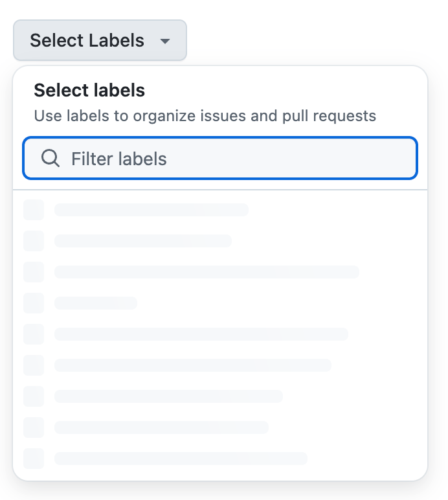Click placeholder square beside the shortest skeleton bar

tap(34, 303)
